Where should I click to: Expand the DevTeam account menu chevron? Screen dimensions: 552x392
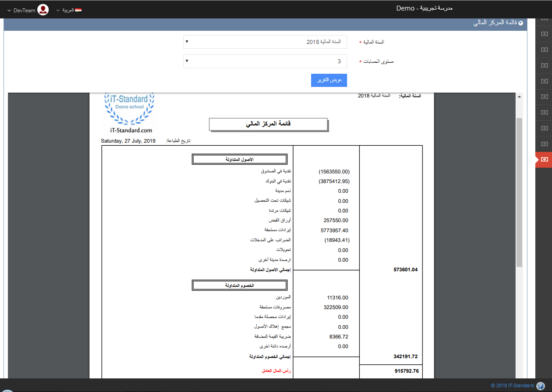coord(9,10)
